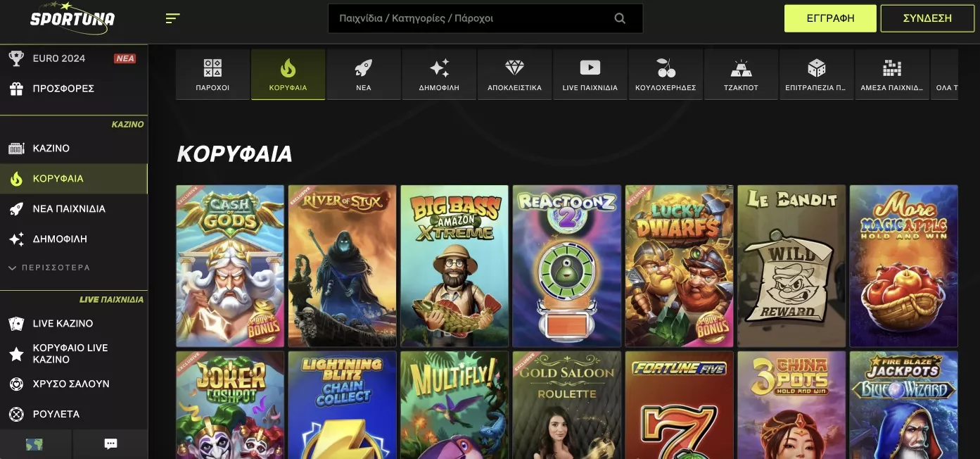980x459 pixels.
Task: Click the large ΚΟΡΥΦΑΙΑ page heading
Action: pos(234,154)
